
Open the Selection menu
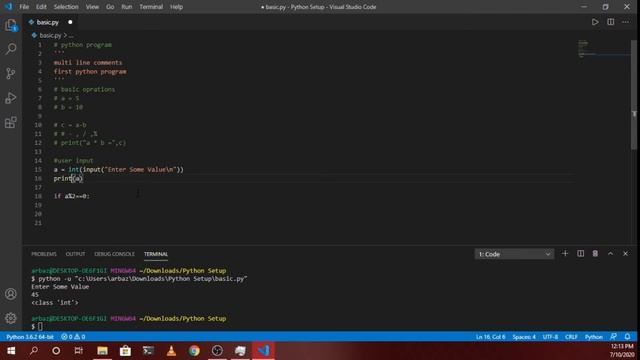[x=66, y=7]
